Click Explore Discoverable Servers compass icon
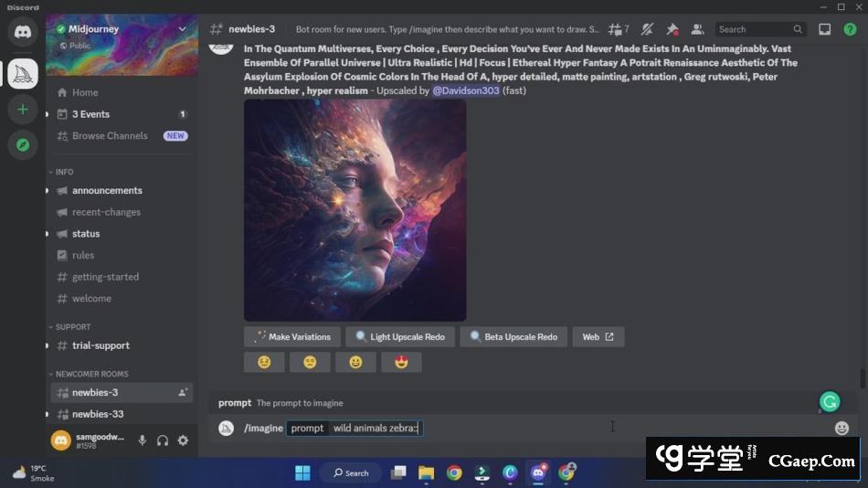The height and width of the screenshot is (488, 868). click(x=23, y=144)
